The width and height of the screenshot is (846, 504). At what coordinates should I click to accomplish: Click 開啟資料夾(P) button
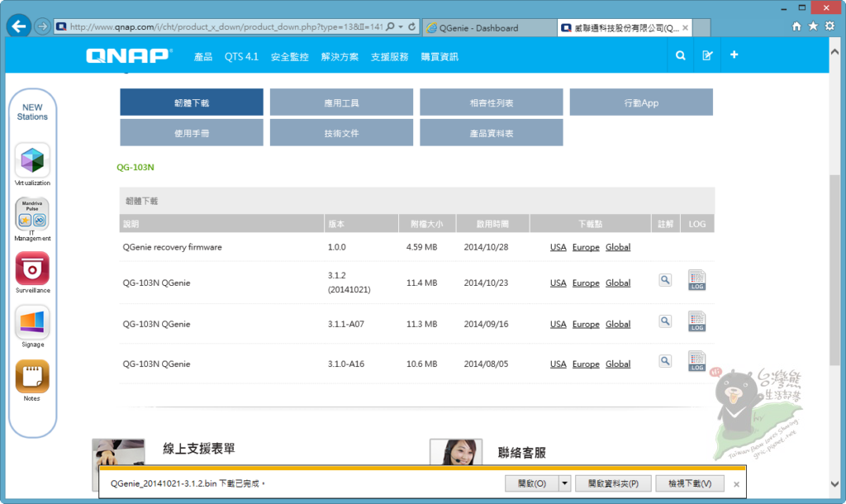(614, 483)
